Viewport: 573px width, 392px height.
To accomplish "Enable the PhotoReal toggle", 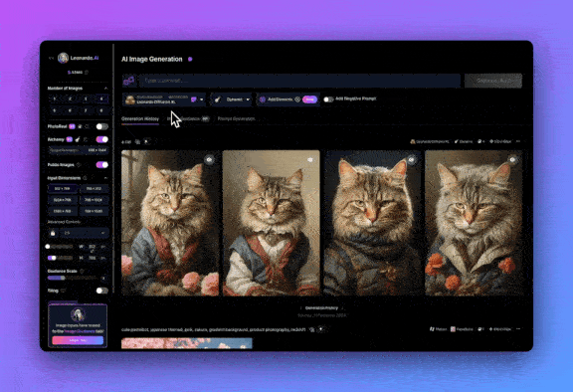I will 101,126.
